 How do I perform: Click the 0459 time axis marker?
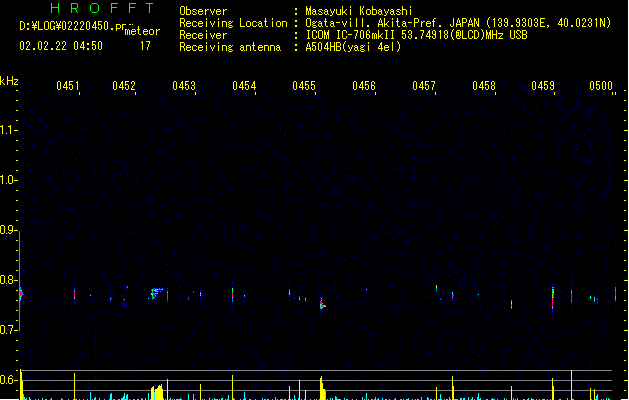click(x=543, y=86)
